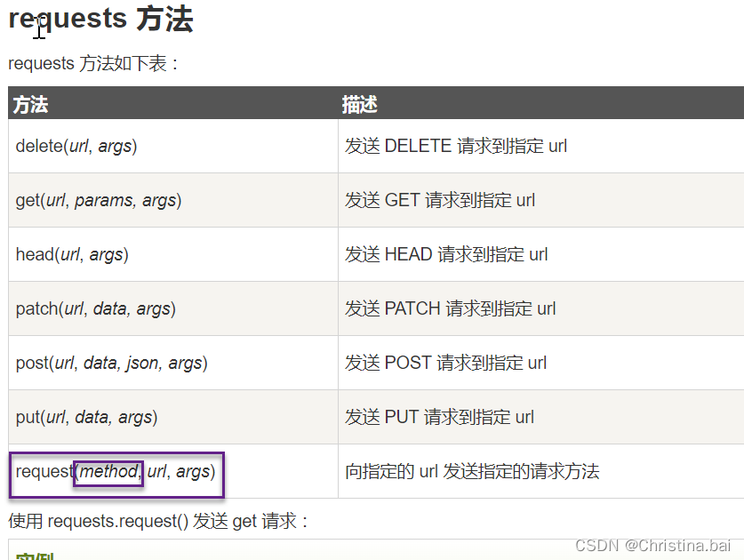Click the '发送 HEAD 请求到指定 url' description

[446, 254]
